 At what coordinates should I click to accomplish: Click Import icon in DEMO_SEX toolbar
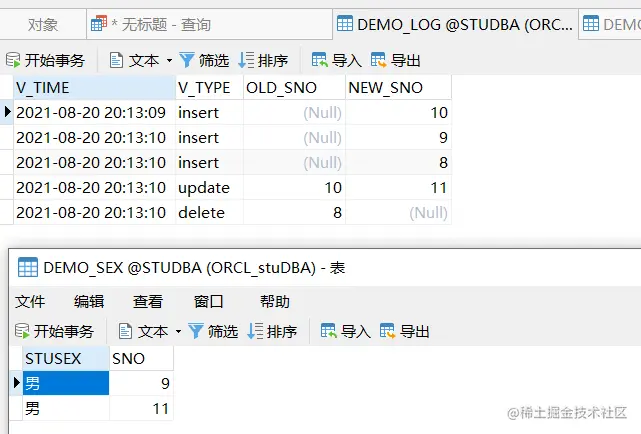[x=329, y=331]
